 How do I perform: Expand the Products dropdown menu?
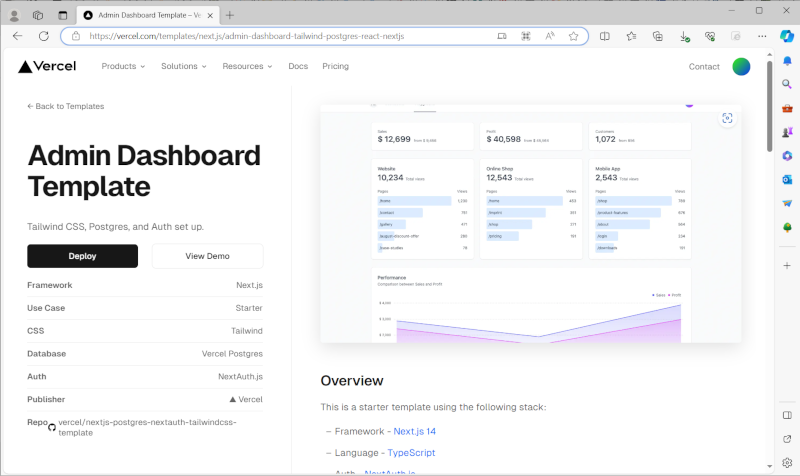tap(123, 66)
